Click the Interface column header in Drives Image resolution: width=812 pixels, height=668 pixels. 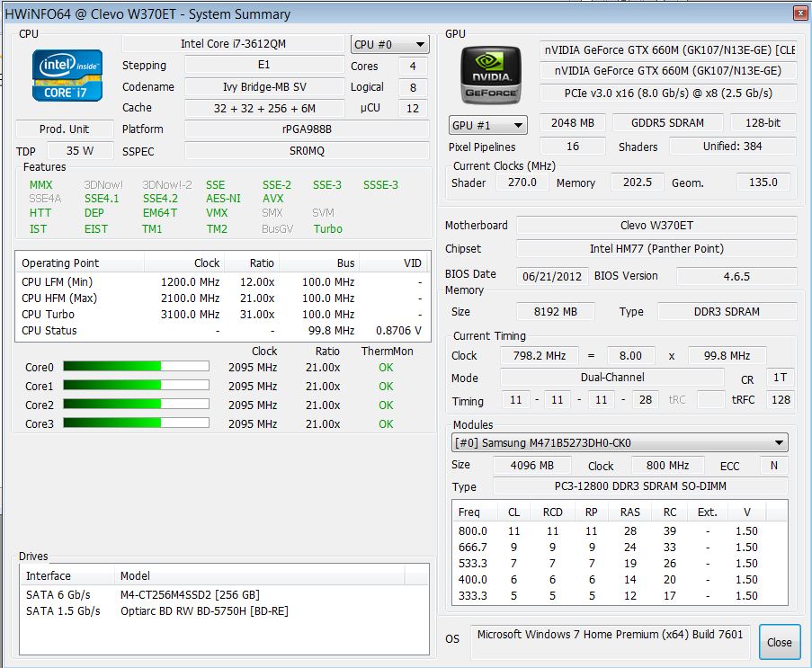click(x=67, y=575)
